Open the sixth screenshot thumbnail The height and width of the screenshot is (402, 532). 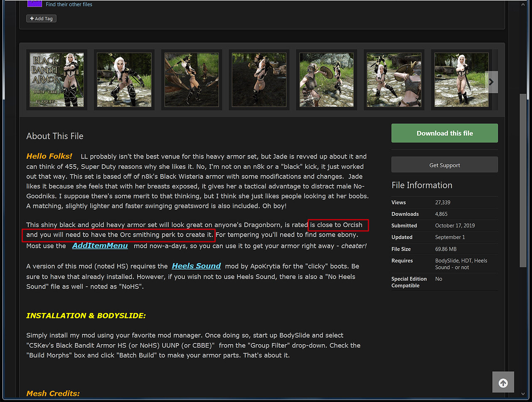point(394,80)
